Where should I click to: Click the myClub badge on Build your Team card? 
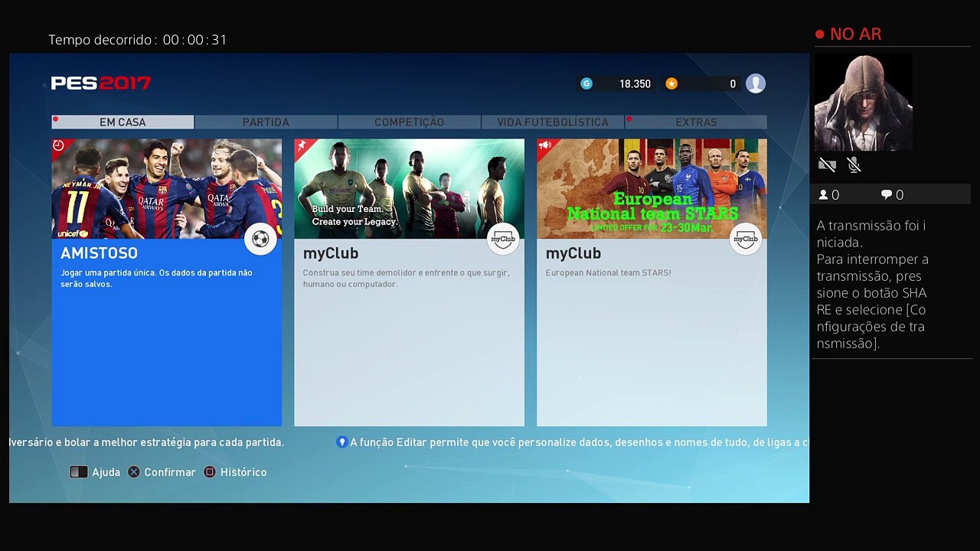point(503,240)
